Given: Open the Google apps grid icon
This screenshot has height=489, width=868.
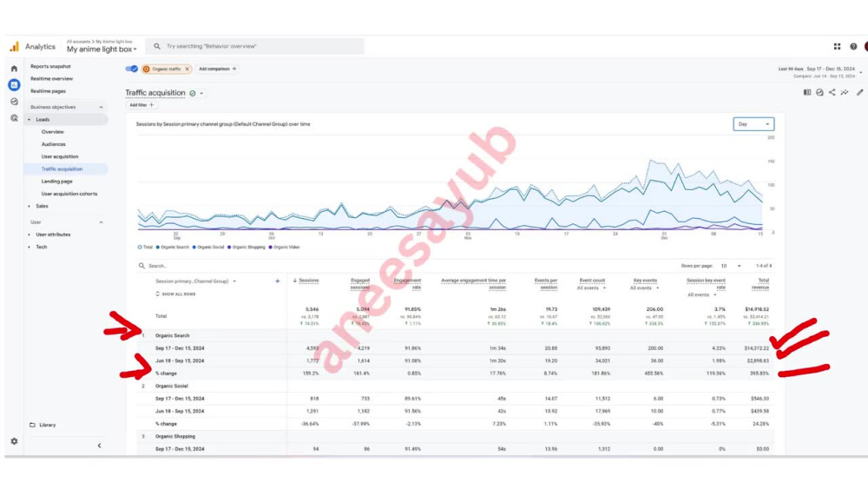Looking at the screenshot, I should 837,47.
